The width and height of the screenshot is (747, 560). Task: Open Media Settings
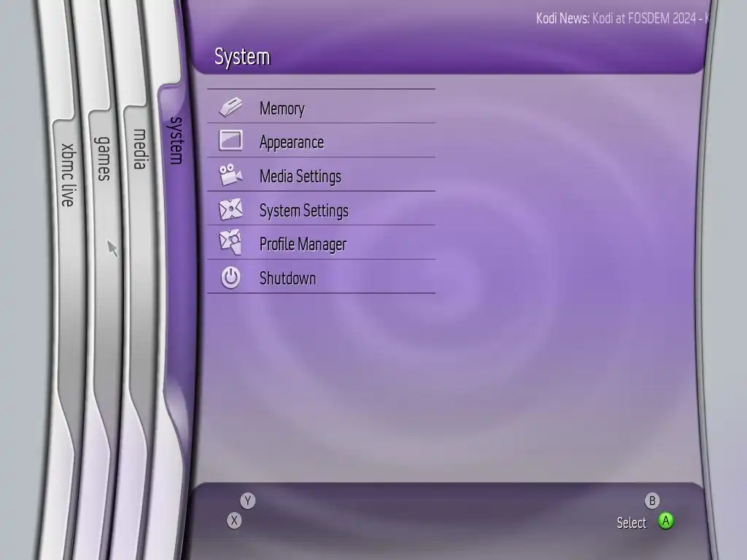click(321, 174)
